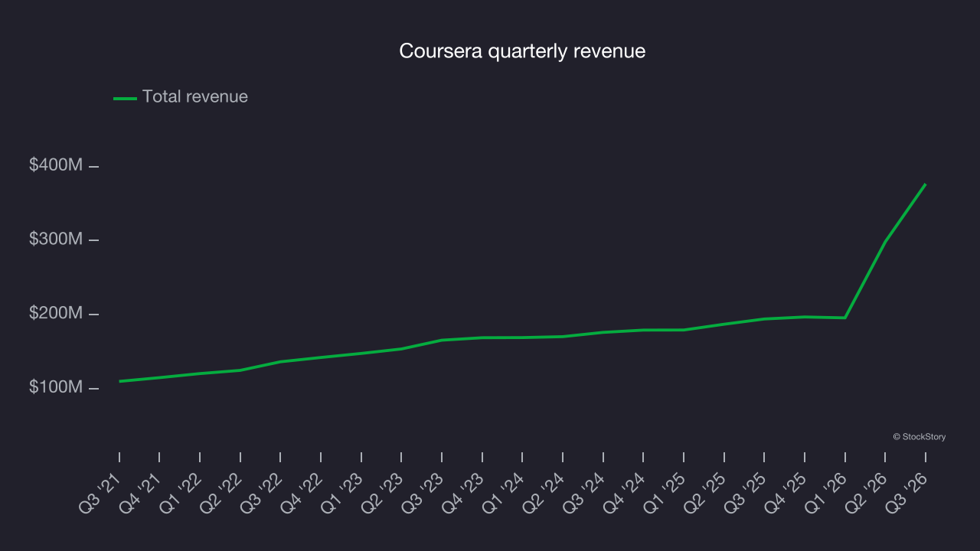Click the $200M y-axis label

[x=56, y=314]
